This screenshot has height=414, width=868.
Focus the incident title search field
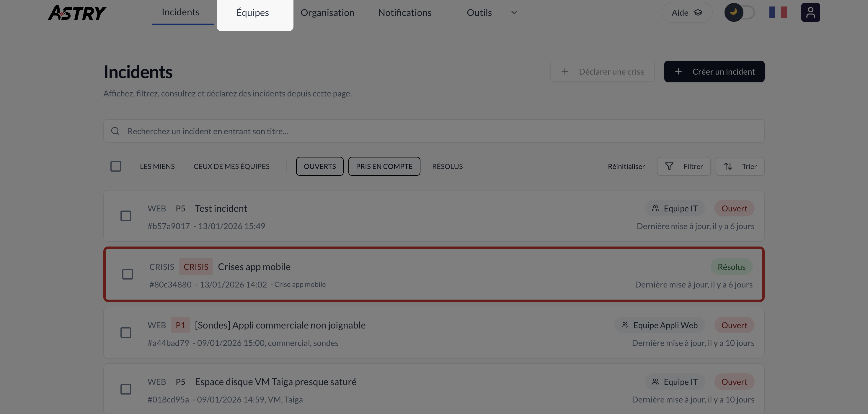[438, 131]
